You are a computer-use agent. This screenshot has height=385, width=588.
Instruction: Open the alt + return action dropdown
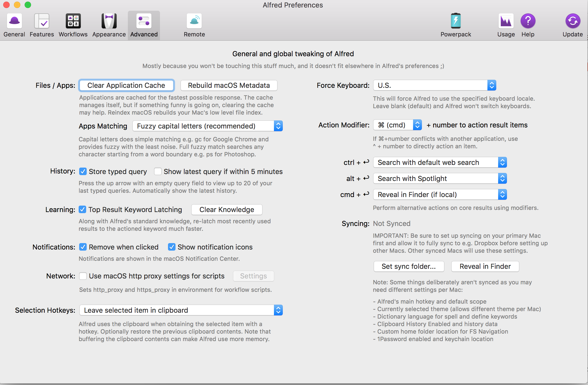[440, 178]
